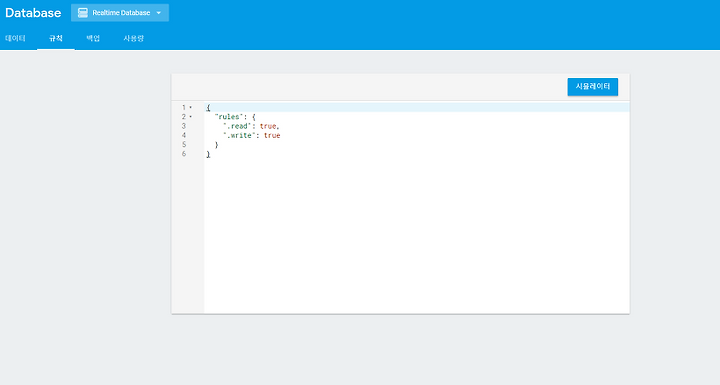Image resolution: width=720 pixels, height=385 pixels.
Task: Switch to the 데이터 tab
Action: (15, 39)
